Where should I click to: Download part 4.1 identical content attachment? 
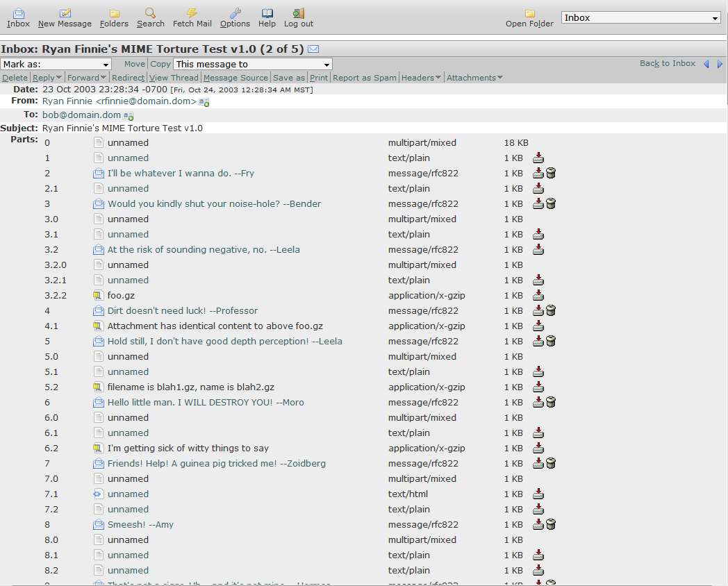point(538,326)
